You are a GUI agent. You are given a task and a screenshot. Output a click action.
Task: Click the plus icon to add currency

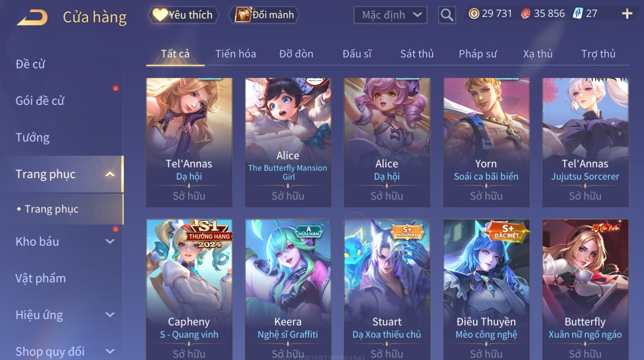pos(627,14)
